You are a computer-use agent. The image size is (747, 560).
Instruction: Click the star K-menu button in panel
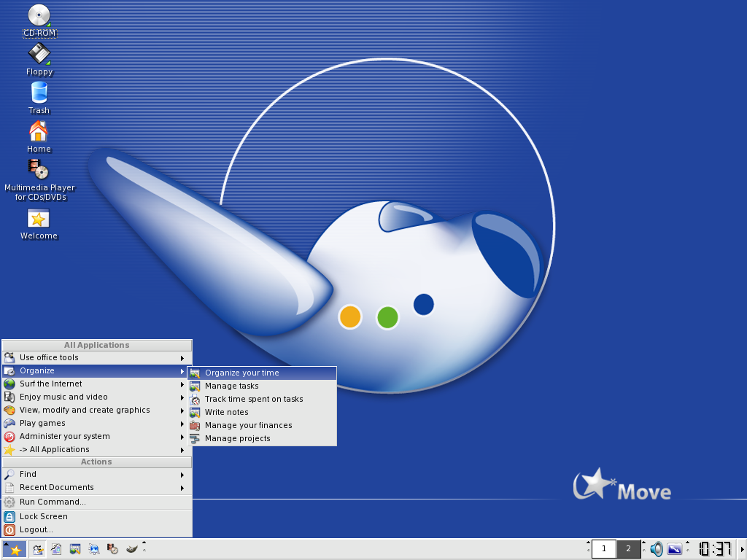(15, 550)
